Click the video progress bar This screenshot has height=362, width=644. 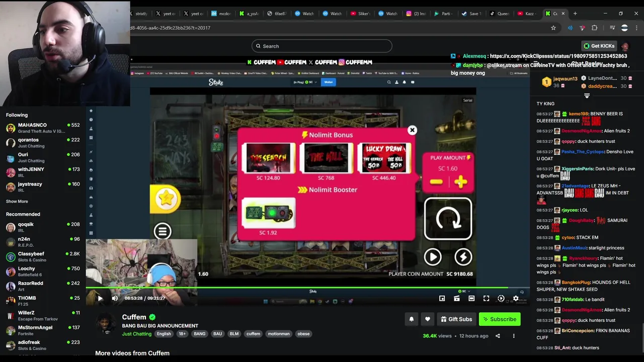click(307, 288)
